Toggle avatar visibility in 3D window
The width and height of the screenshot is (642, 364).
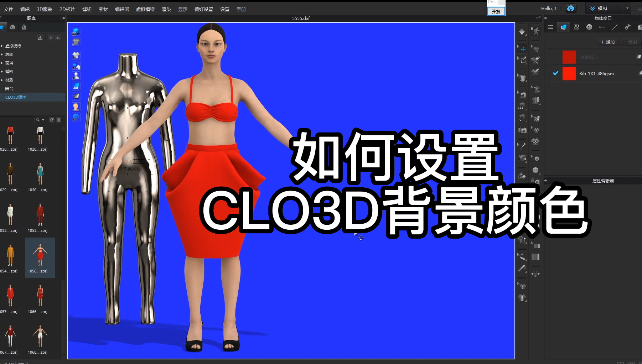tap(76, 76)
